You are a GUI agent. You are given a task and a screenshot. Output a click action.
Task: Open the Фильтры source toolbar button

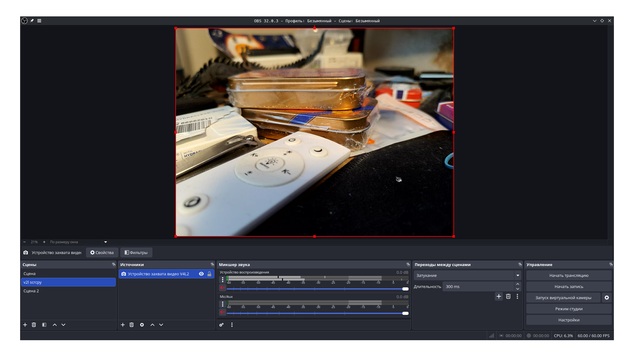(x=136, y=252)
